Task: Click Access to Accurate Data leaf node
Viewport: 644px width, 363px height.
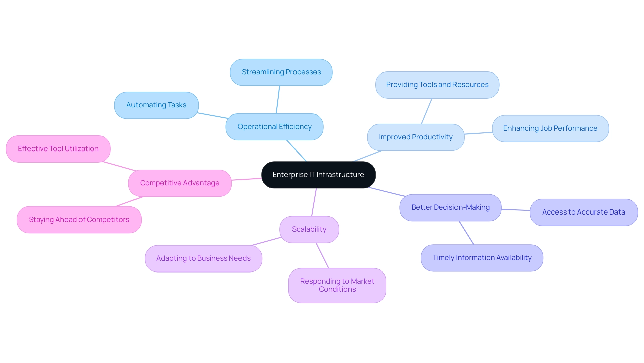Action: [583, 212]
